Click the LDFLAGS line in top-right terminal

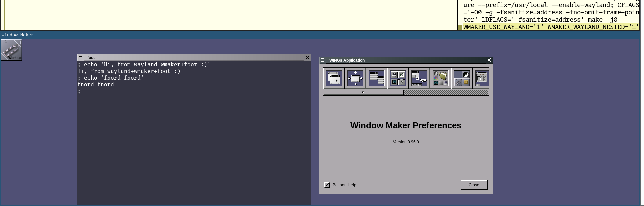coord(540,20)
